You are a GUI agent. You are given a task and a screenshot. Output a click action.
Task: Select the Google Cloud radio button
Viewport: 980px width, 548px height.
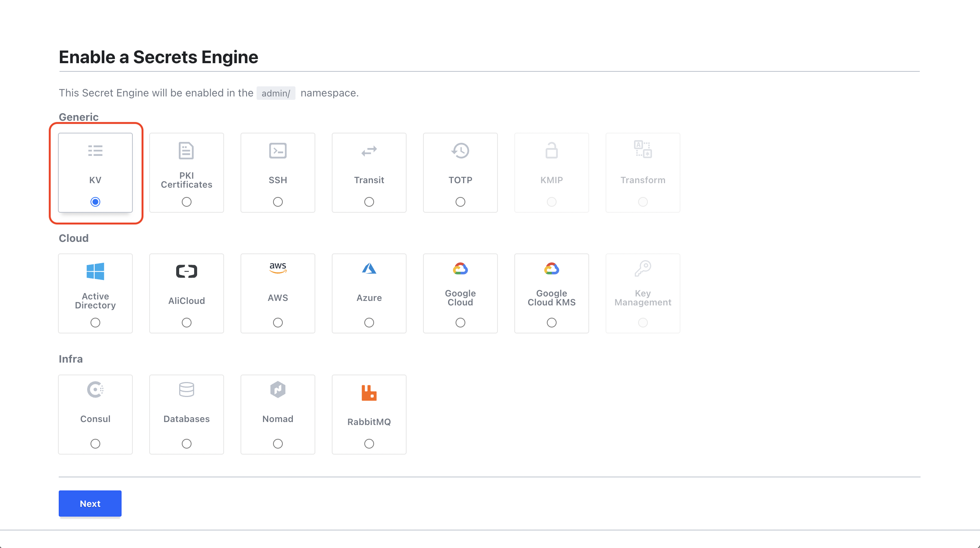click(460, 323)
